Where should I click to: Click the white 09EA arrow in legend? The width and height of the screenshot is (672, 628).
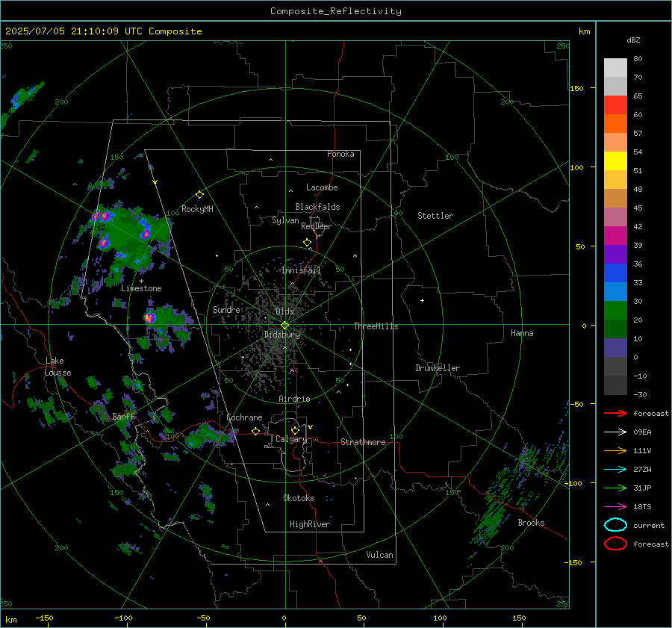point(615,432)
